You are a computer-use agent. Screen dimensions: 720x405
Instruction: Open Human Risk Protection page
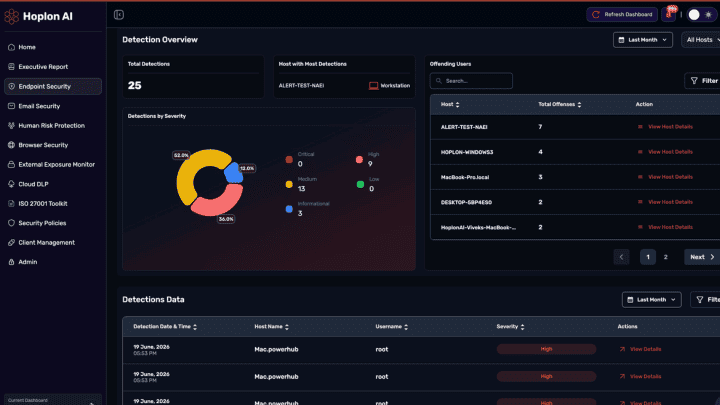(x=53, y=125)
